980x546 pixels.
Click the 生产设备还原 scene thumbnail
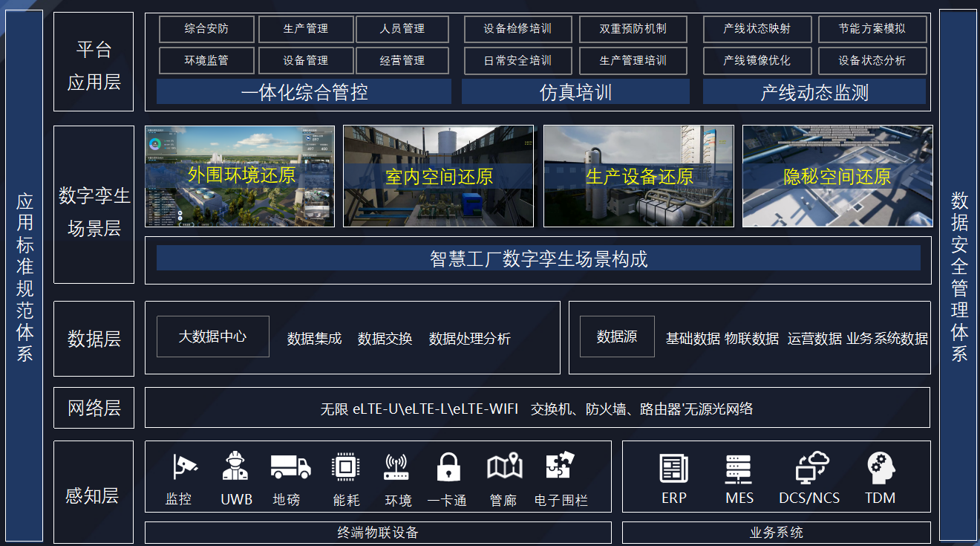click(638, 176)
